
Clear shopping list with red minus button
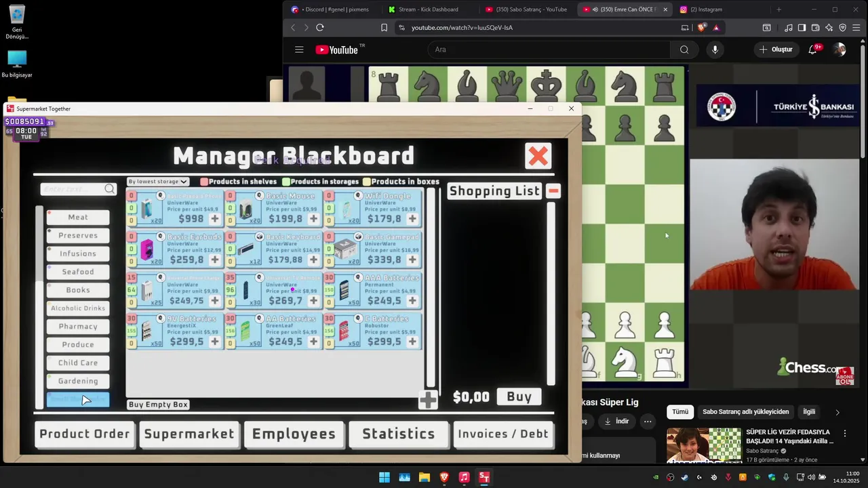pos(553,191)
